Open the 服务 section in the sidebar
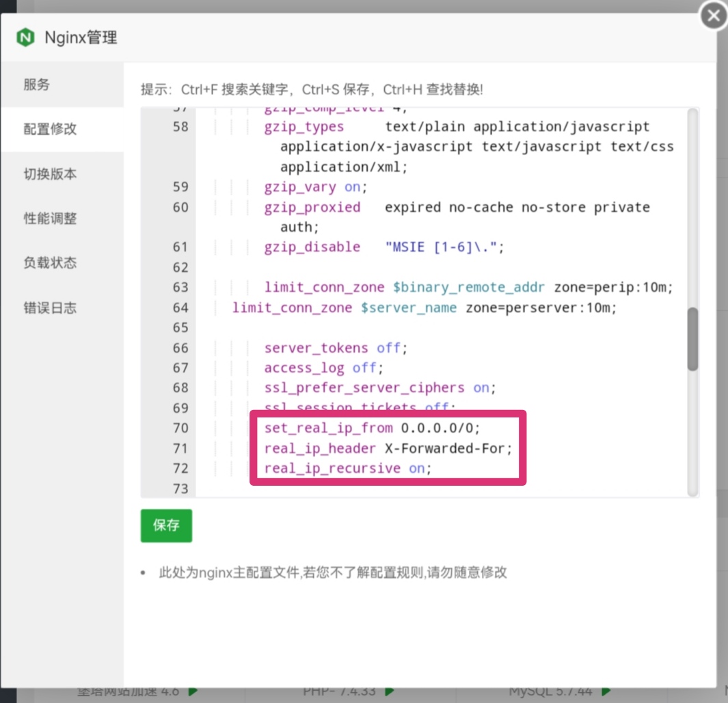 tap(37, 85)
